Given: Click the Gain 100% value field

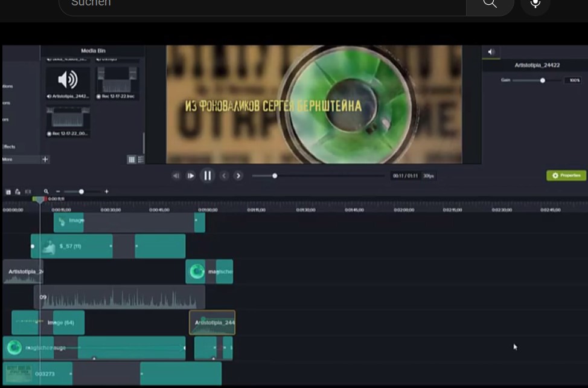Looking at the screenshot, I should [x=574, y=80].
